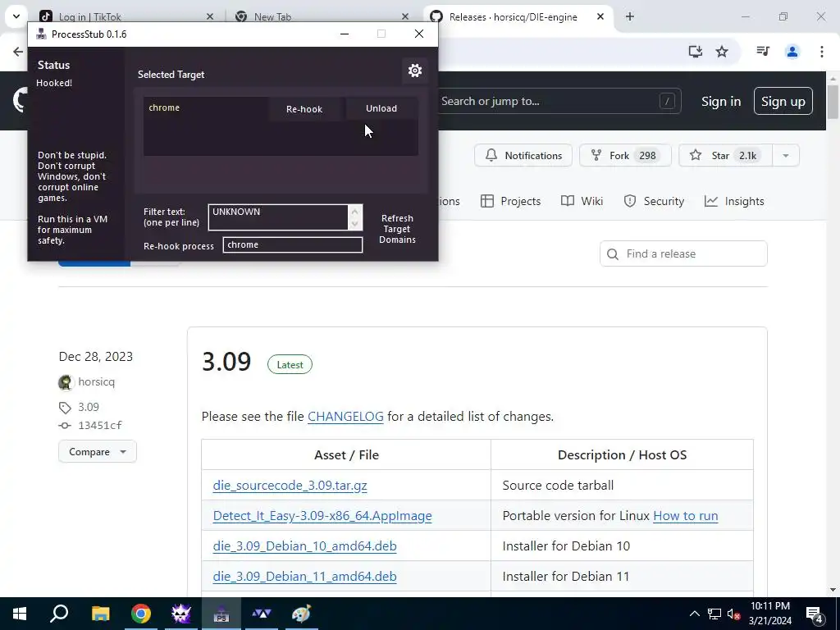Viewport: 840px width, 630px height.
Task: Close the DIE-engine Releases tab
Action: tap(600, 16)
